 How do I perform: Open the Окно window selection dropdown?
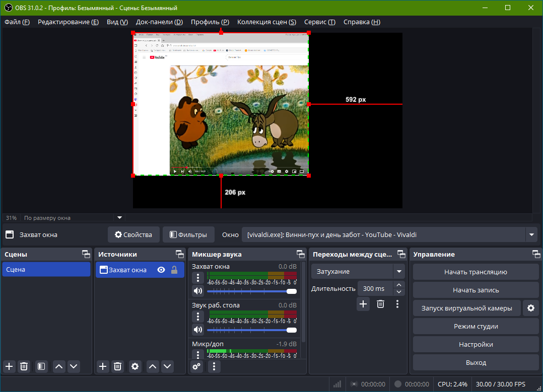coord(389,234)
